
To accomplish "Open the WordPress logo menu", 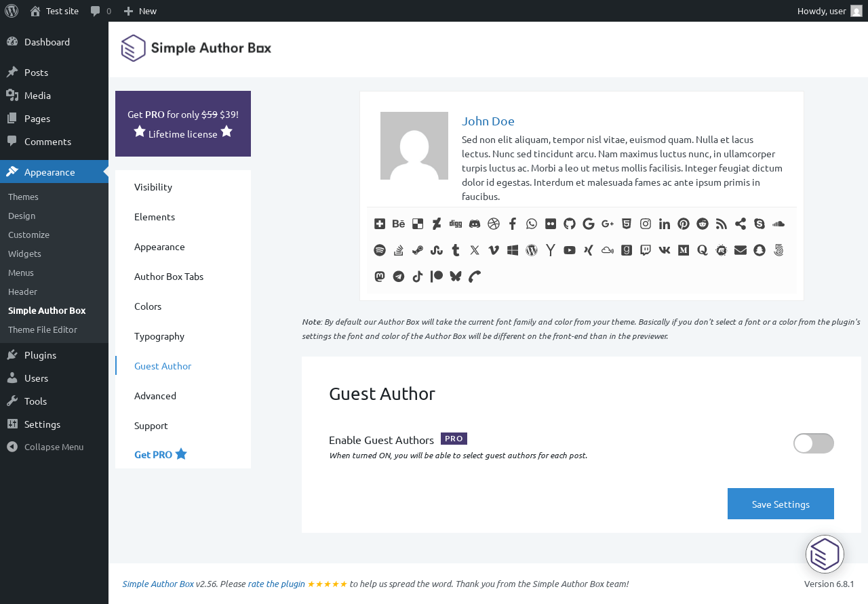I will click(12, 11).
